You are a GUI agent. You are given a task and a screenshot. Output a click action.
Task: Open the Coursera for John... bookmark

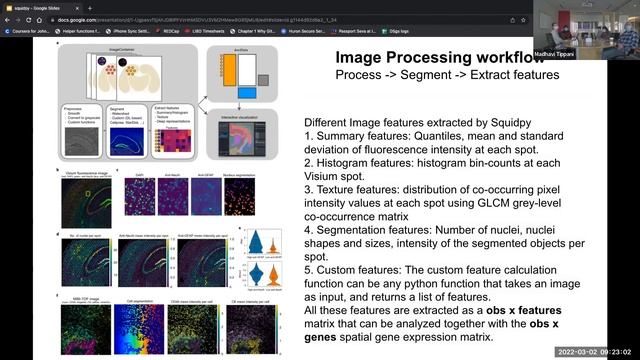point(27,31)
